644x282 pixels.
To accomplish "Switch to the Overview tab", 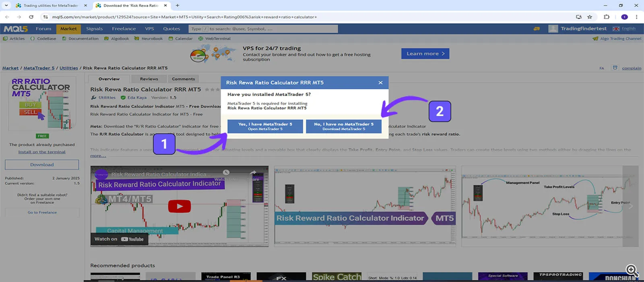I will click(x=109, y=79).
